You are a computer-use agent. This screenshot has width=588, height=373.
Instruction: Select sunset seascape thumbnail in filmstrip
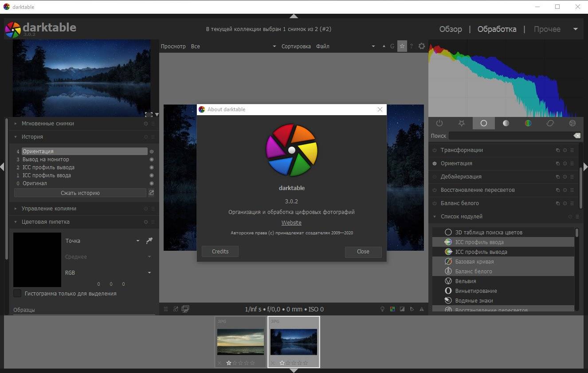240,342
